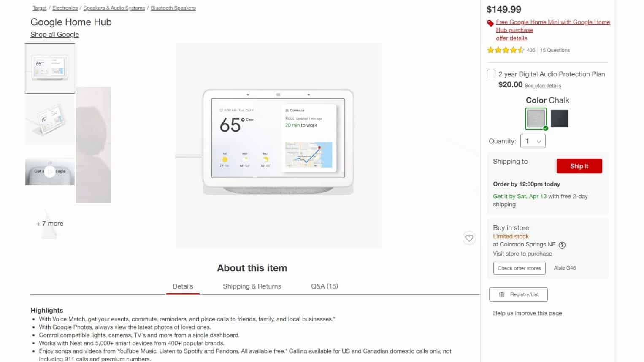Viewport: 644px width, 362px height.
Task: Open the Quantity dropdown
Action: coord(533,141)
